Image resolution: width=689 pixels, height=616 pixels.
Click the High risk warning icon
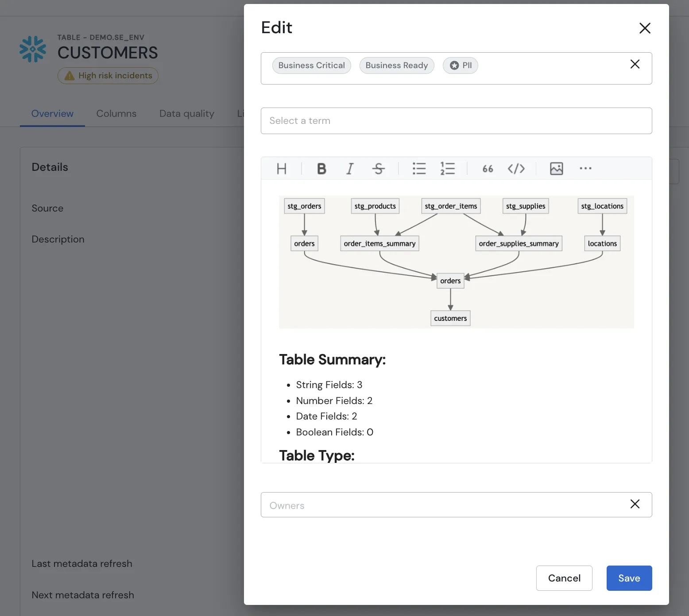(70, 76)
